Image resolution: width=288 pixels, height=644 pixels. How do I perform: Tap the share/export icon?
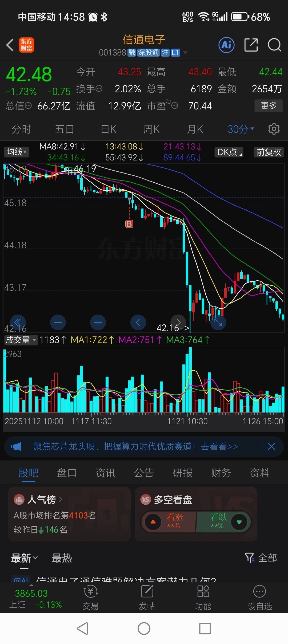click(251, 45)
